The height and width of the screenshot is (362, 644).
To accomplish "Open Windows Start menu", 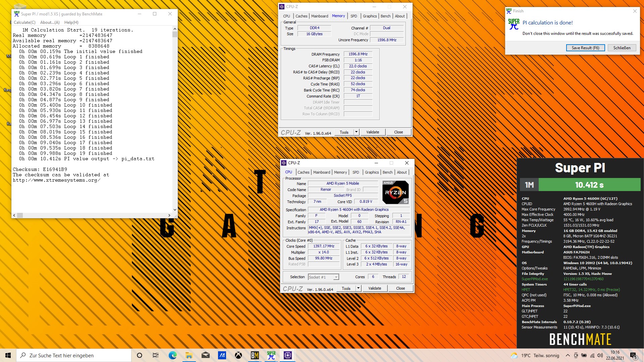I will pyautogui.click(x=8, y=355).
